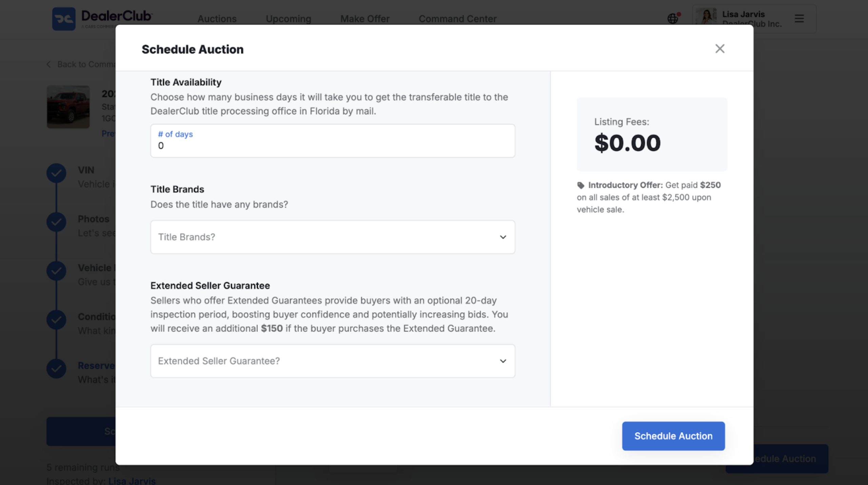The image size is (868, 485).
Task: Open the Upcoming menu item
Action: tap(289, 19)
